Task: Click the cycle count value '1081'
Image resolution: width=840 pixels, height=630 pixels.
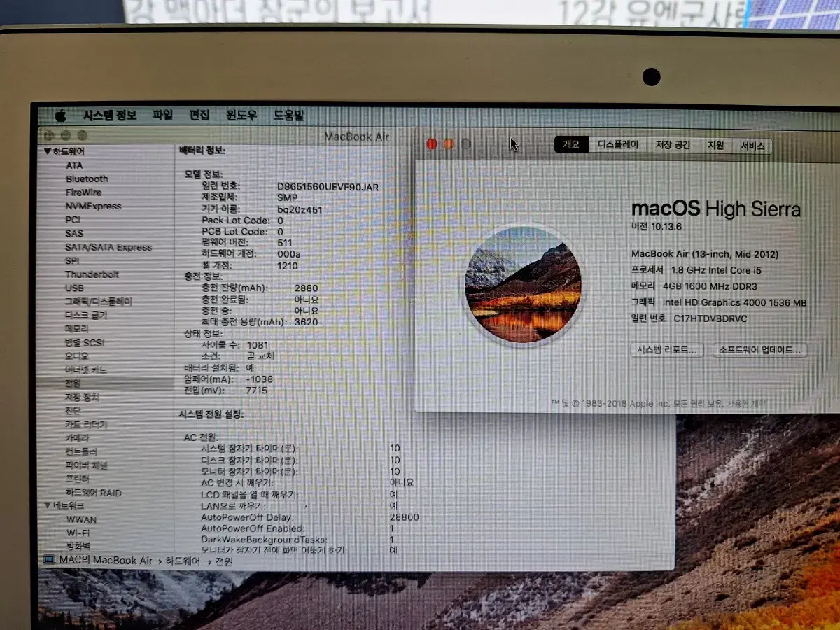Action: tap(257, 344)
